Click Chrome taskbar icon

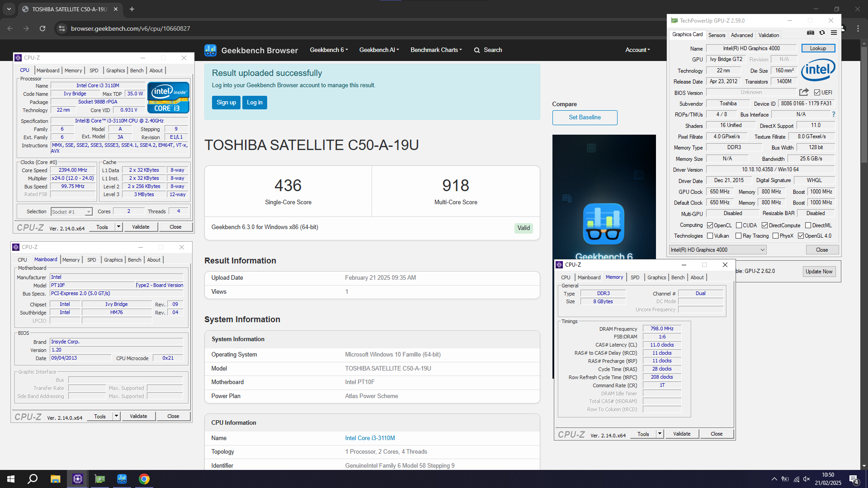click(x=144, y=479)
